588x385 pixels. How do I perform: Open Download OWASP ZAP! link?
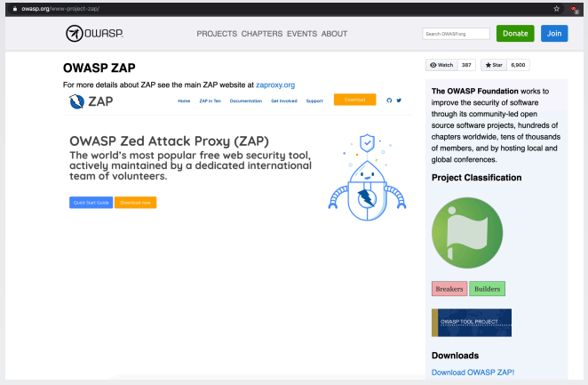pos(473,373)
